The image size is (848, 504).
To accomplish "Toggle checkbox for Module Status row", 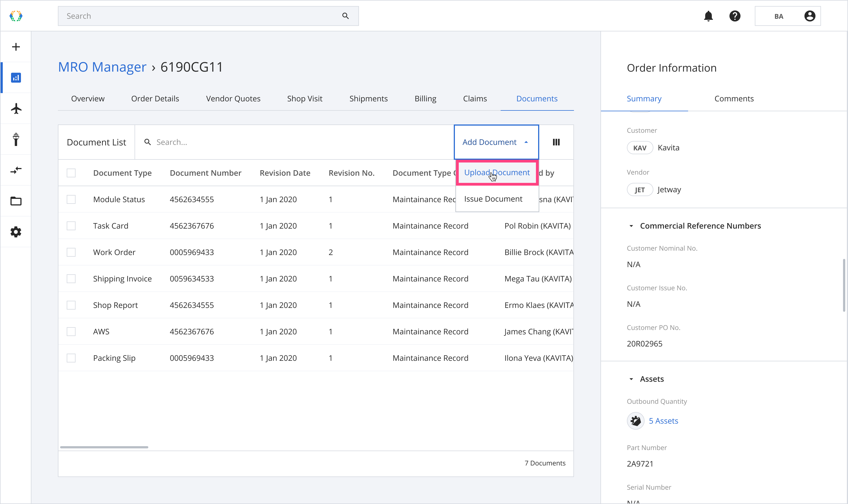I will point(71,199).
